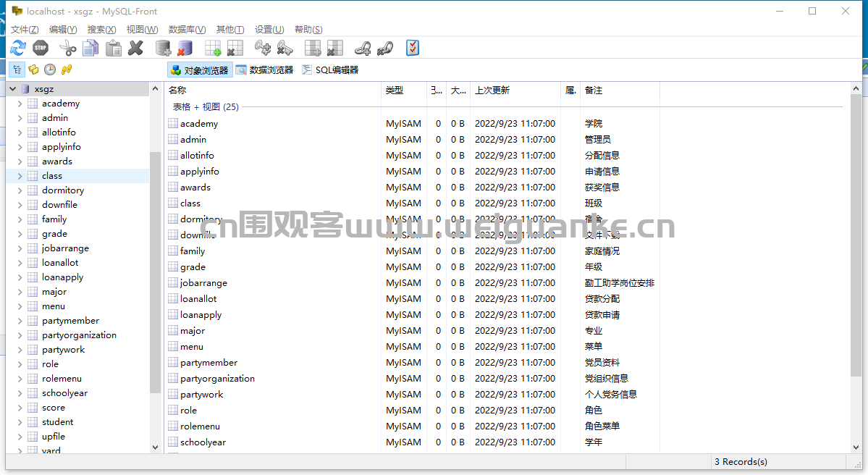The width and height of the screenshot is (868, 475).
Task: Click the scissors cut icon
Action: pyautogui.click(x=67, y=49)
